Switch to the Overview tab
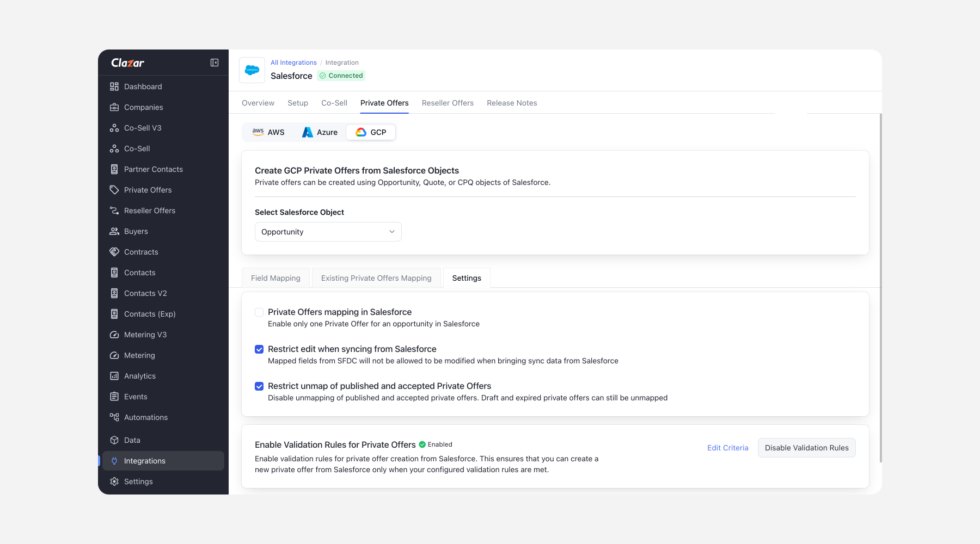This screenshot has height=544, width=980. click(258, 103)
